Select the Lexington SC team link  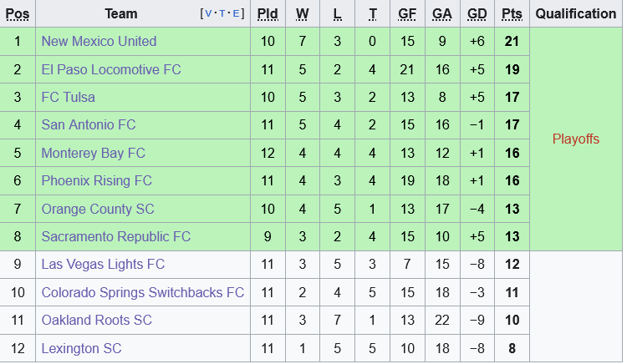(x=82, y=349)
